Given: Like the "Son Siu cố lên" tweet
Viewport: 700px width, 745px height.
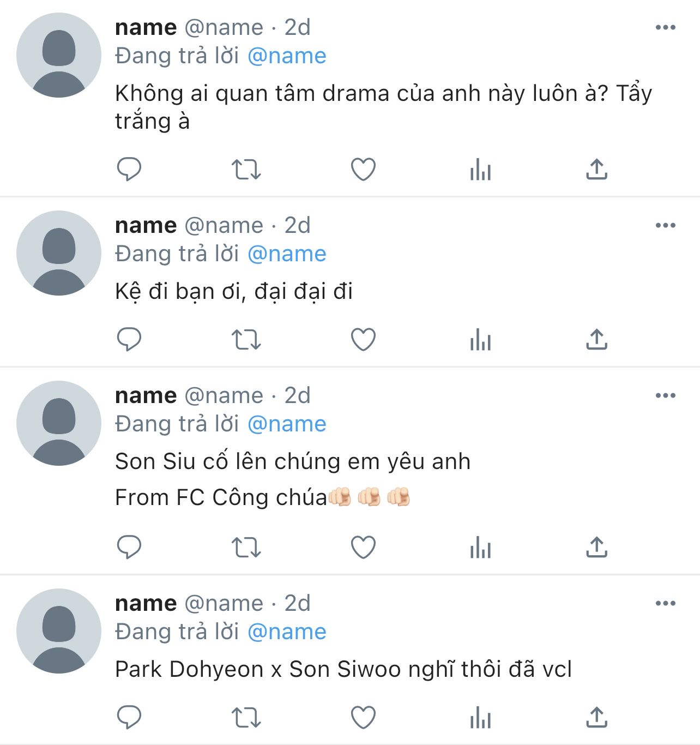Looking at the screenshot, I should coord(363,547).
